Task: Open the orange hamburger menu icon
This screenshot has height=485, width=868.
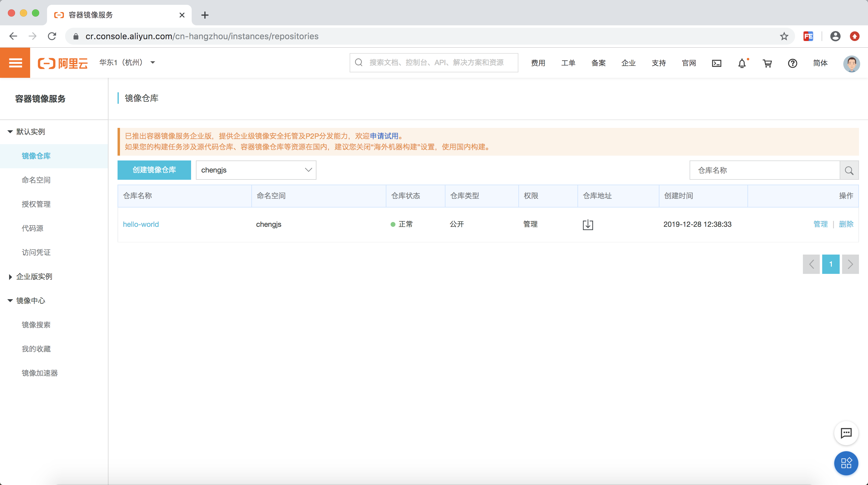Action: [x=15, y=63]
